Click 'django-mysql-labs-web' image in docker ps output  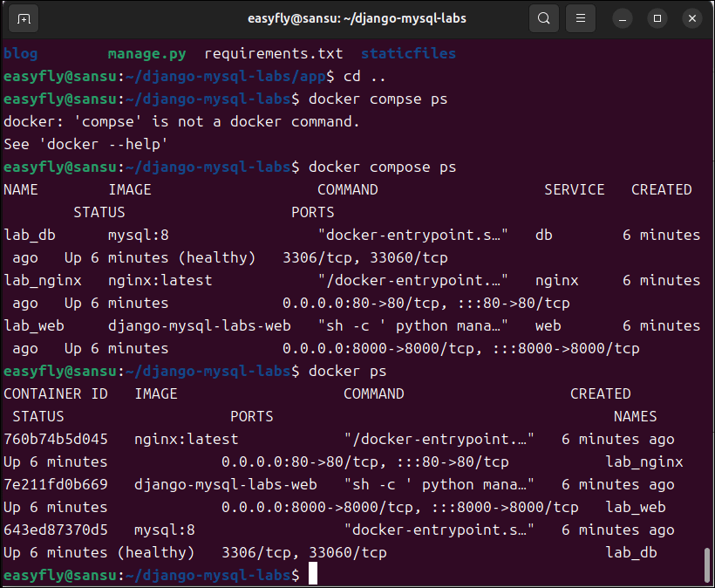tap(226, 485)
